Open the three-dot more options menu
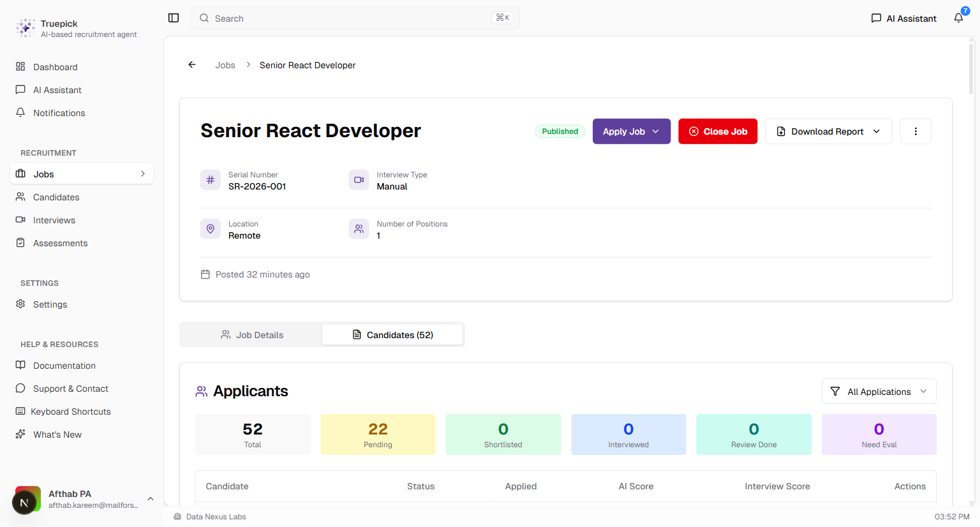The width and height of the screenshot is (980, 527). tap(916, 131)
